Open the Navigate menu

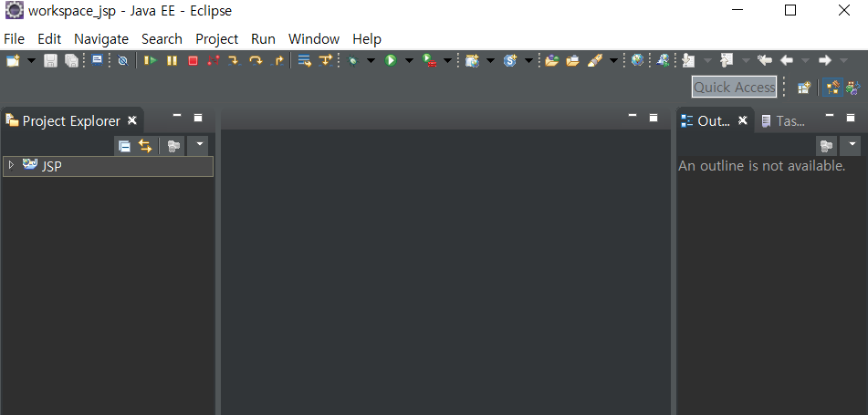[101, 38]
